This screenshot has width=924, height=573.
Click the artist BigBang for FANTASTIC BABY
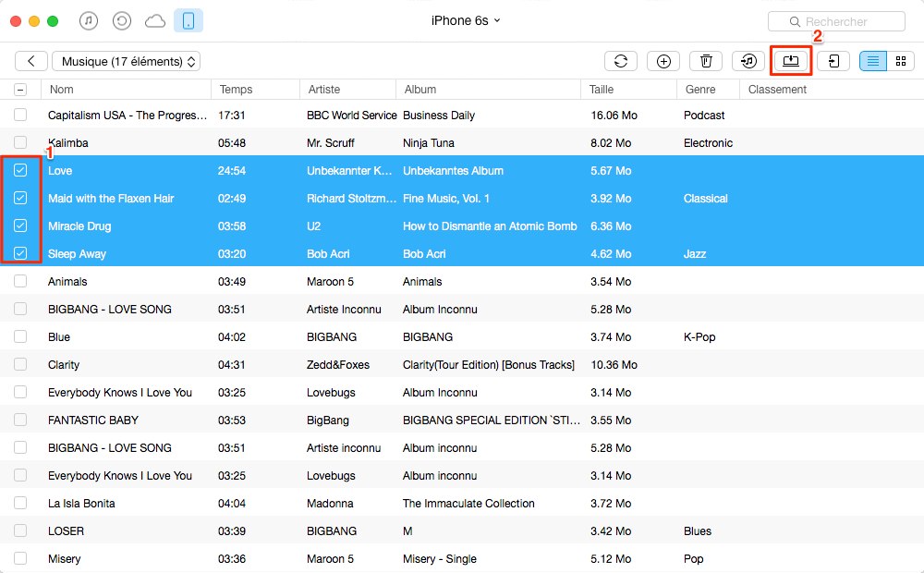[x=328, y=421]
